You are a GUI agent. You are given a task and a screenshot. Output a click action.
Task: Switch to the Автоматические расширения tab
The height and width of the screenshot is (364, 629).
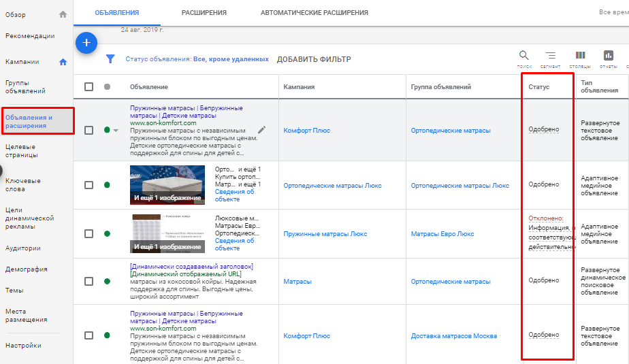click(314, 12)
